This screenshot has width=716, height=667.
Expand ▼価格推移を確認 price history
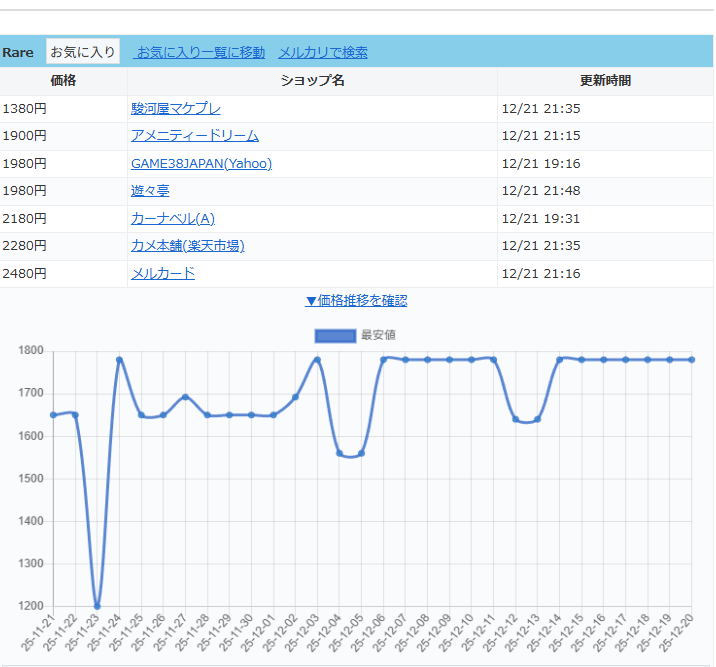(x=356, y=300)
